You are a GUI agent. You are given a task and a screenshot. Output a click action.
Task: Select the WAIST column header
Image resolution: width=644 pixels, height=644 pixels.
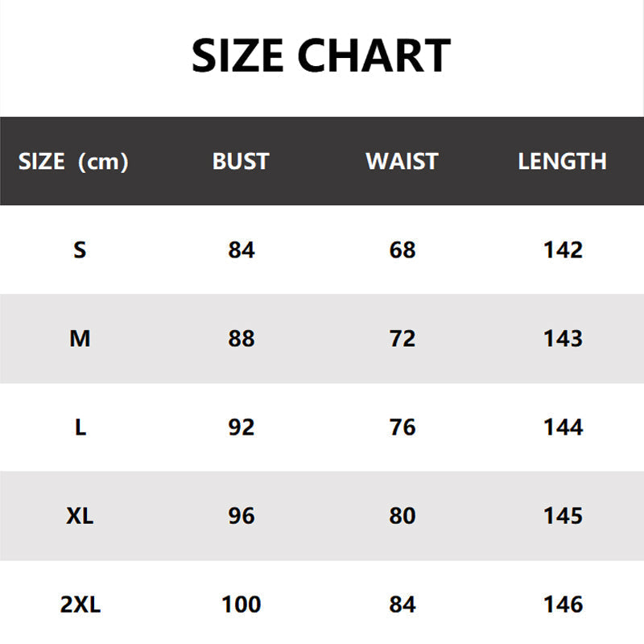coord(402,161)
